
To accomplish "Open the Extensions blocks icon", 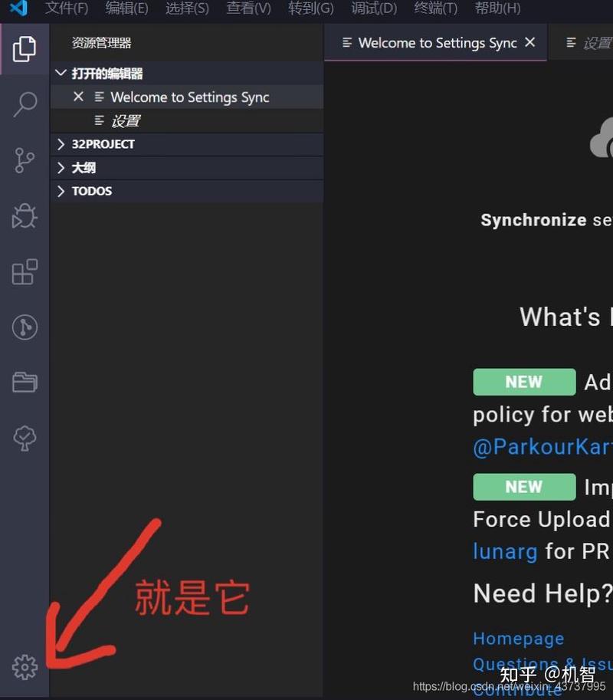I will point(25,271).
